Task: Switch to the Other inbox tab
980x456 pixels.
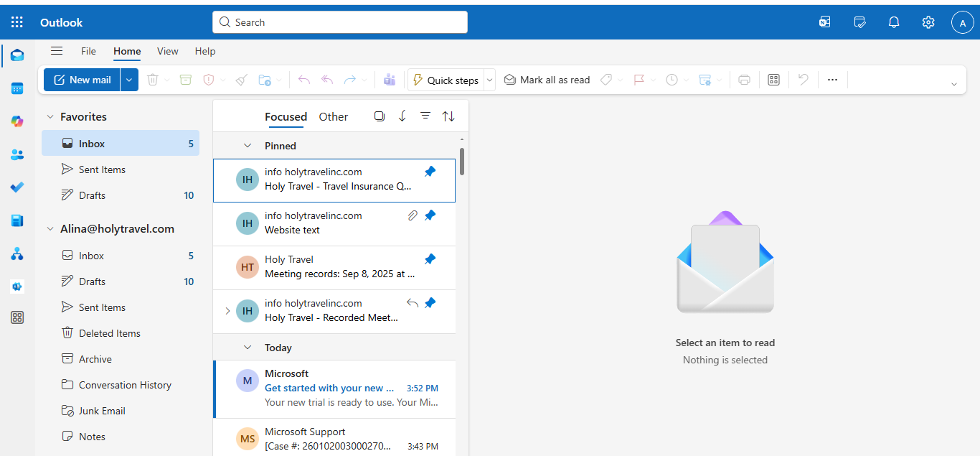Action: point(333,117)
